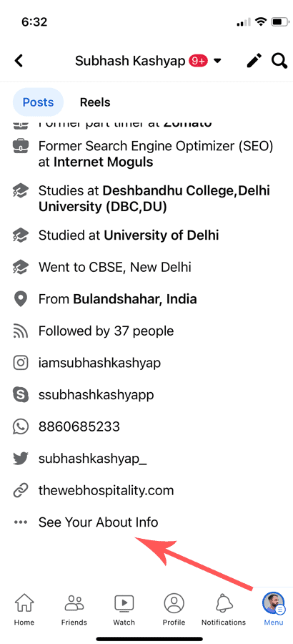Switch to the Reels tab
Screen dimensions: 293x644
tap(95, 102)
